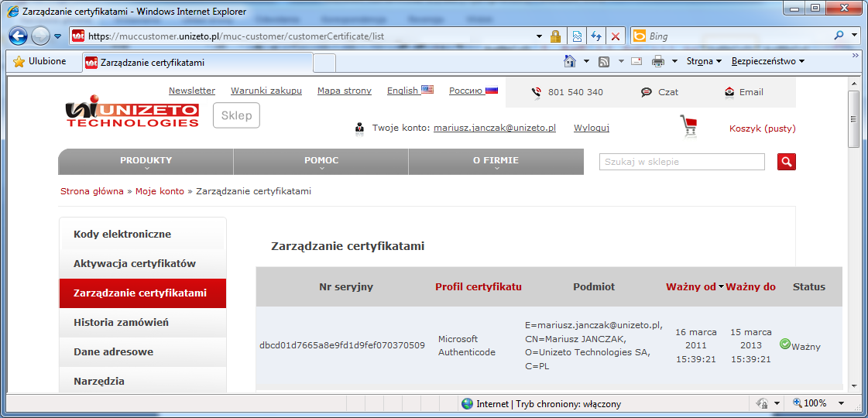This screenshot has height=418, width=868.
Task: Select Zarządzanie certyfikatami in the sidebar
Action: pyautogui.click(x=142, y=293)
